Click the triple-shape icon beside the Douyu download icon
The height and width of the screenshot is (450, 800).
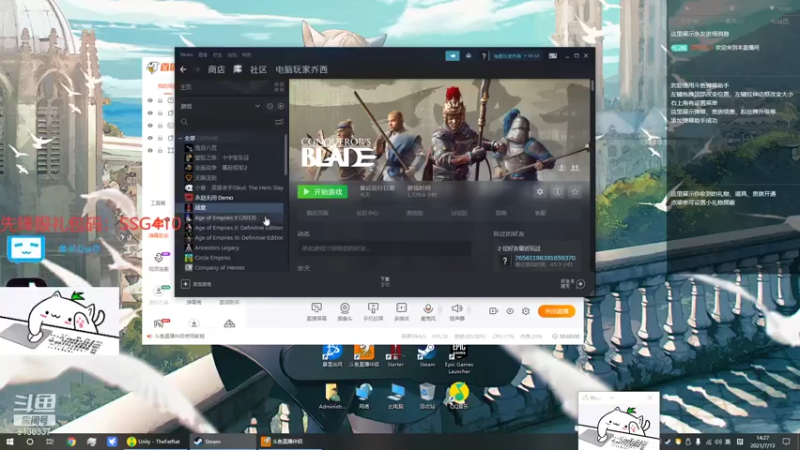pyautogui.click(x=229, y=323)
